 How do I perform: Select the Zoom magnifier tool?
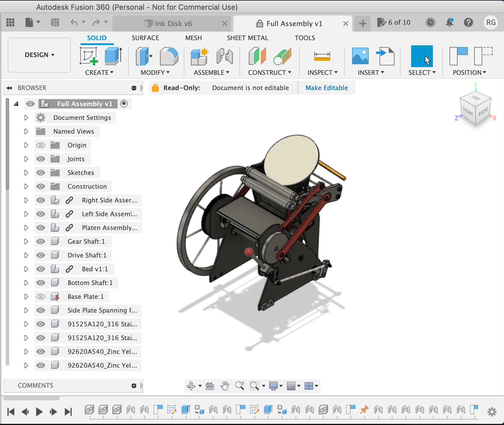[x=240, y=386]
